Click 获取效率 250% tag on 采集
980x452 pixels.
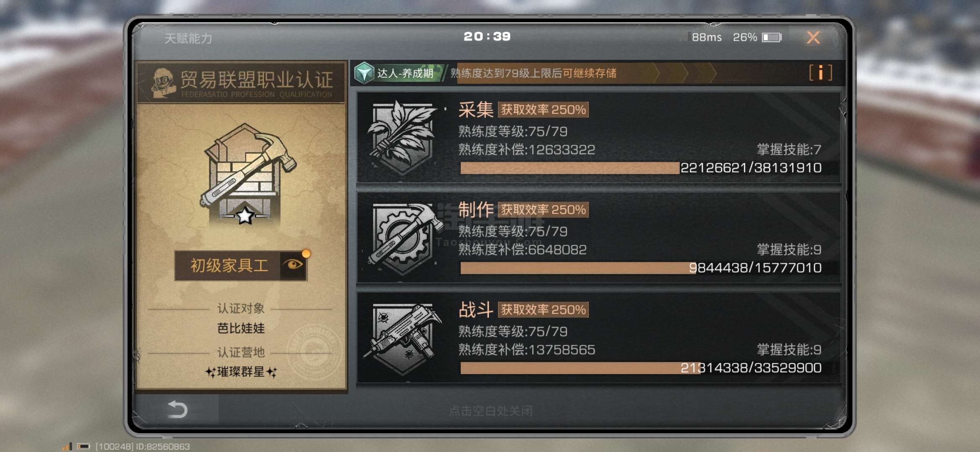point(543,110)
